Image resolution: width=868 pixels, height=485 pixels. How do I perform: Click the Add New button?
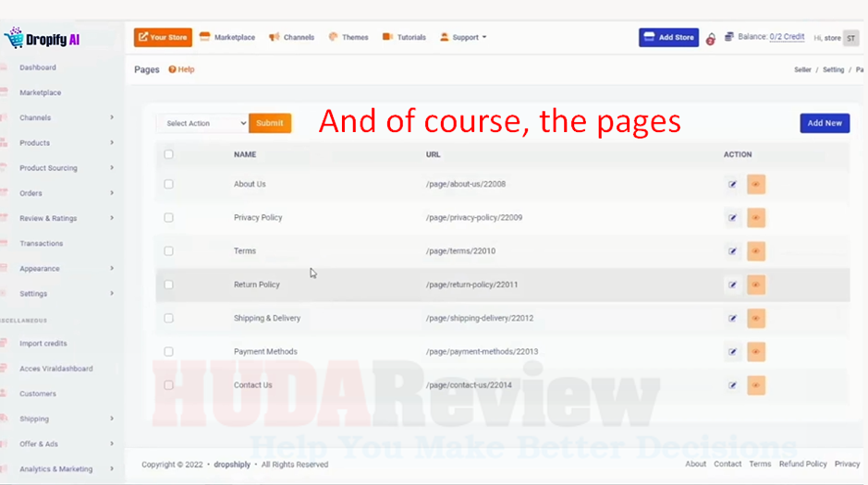point(824,123)
